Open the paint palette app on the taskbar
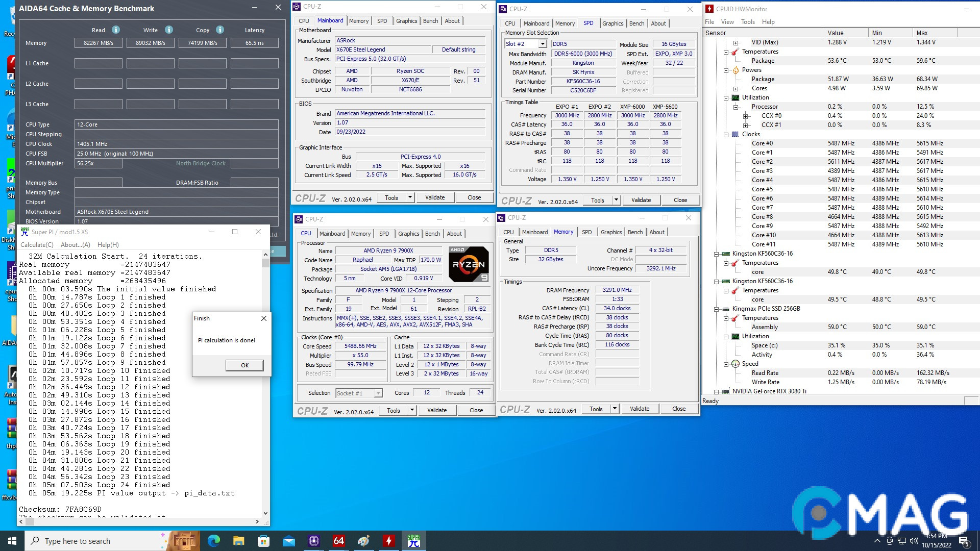Viewport: 980px width, 551px height. pyautogui.click(x=363, y=541)
